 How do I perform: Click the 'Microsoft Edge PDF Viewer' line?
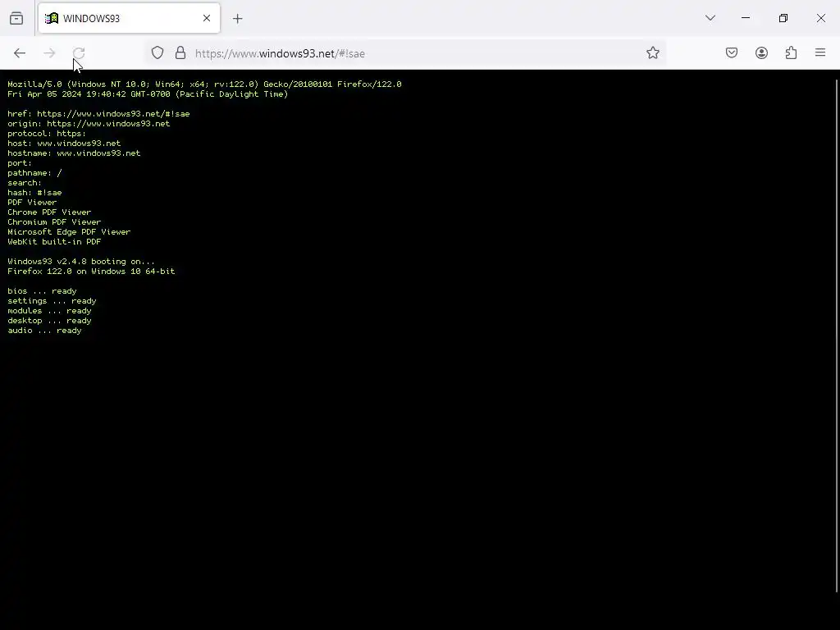click(69, 232)
